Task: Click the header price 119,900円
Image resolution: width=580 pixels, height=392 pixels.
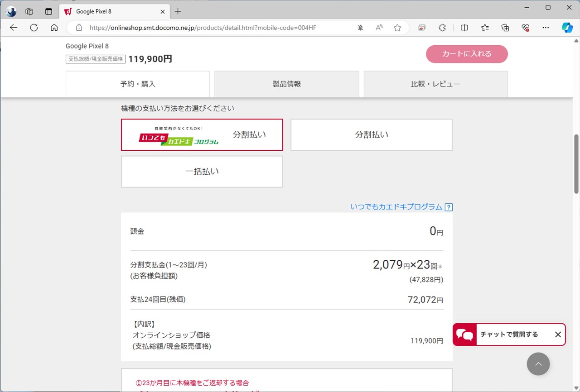Action: [150, 59]
